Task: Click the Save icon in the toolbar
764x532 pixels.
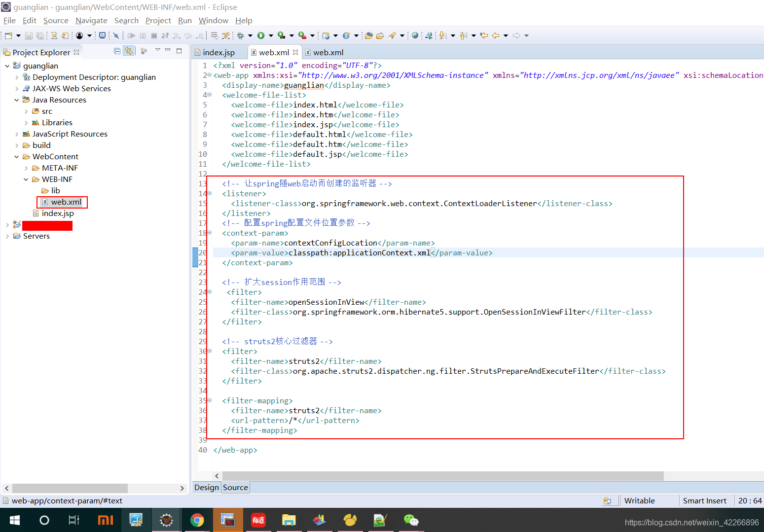Action: (x=29, y=35)
